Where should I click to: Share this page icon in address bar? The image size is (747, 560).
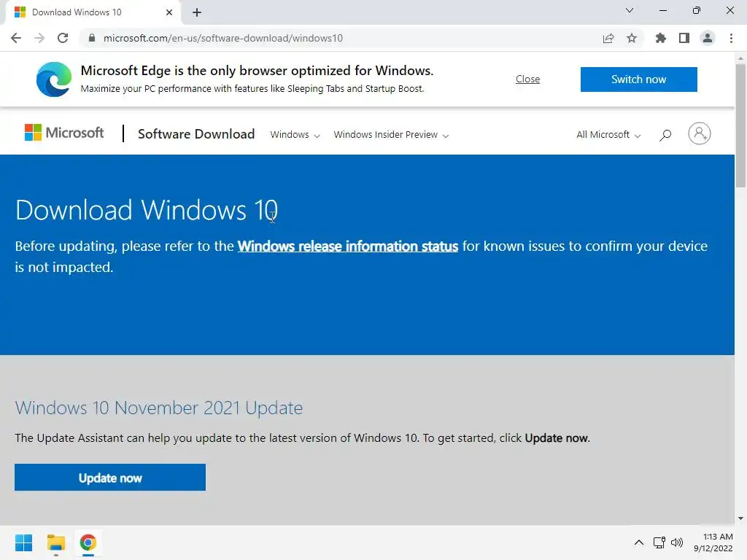608,38
